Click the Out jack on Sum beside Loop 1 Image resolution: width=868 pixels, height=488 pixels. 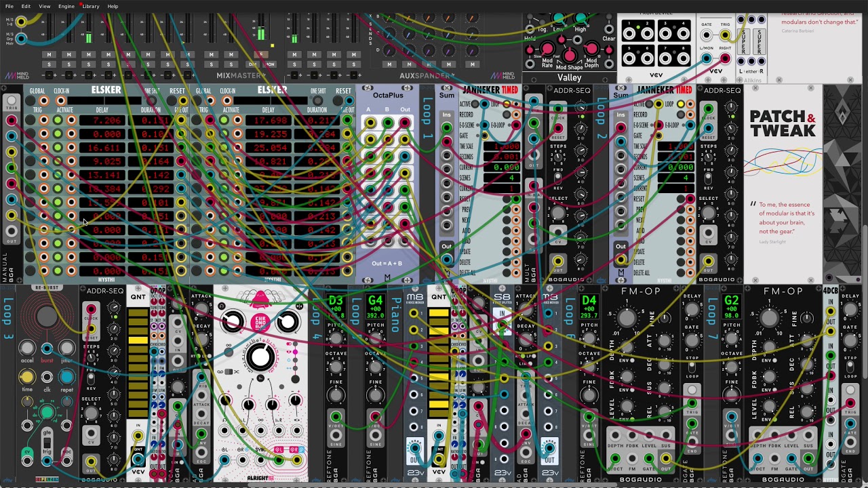point(446,260)
